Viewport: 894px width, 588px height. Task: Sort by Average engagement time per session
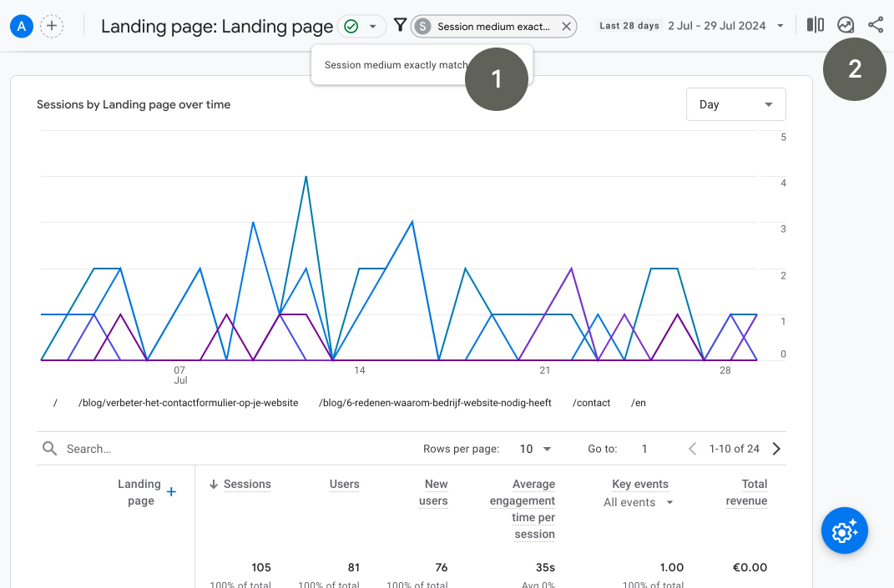point(523,509)
